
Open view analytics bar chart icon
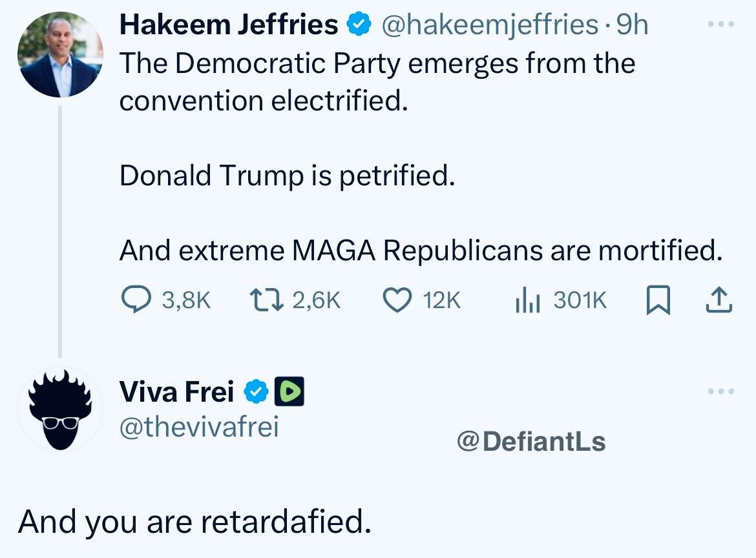pyautogui.click(x=528, y=300)
